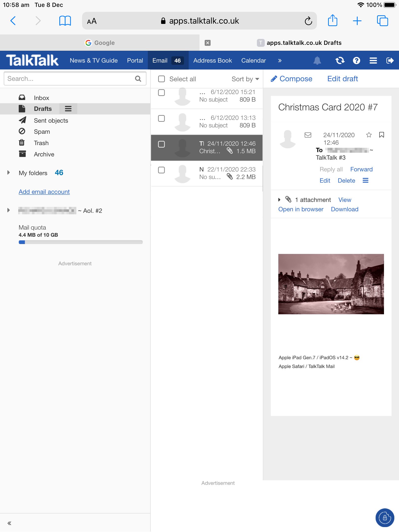Star the Christmas Card 2020 message
Viewport: 399px width, 532px height.
click(x=369, y=135)
